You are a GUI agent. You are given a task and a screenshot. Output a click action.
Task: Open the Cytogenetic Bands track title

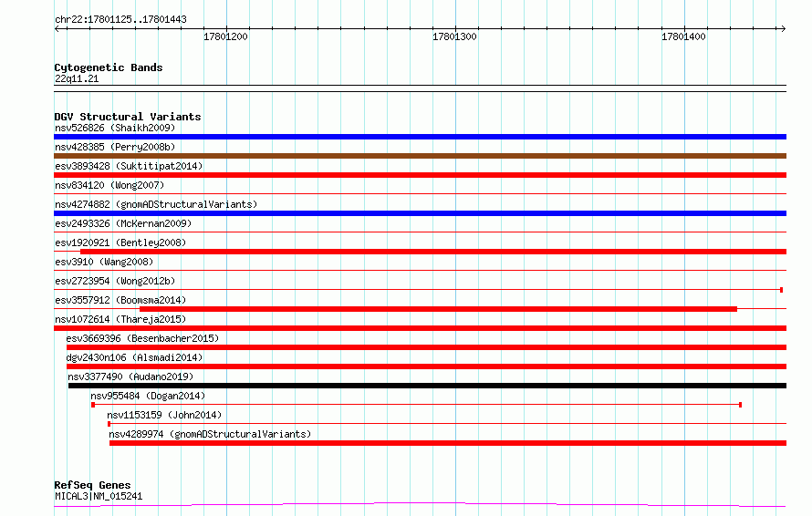pyautogui.click(x=109, y=67)
